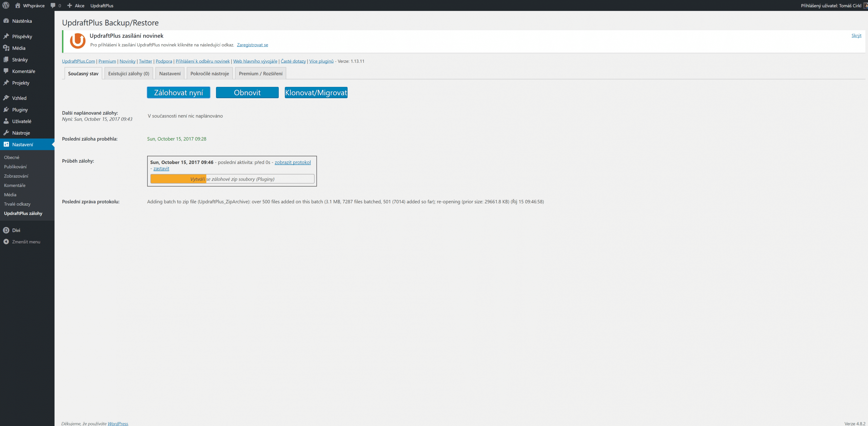Open UpdraftPlus menu in admin bar
This screenshot has width=868, height=426.
[x=102, y=5]
